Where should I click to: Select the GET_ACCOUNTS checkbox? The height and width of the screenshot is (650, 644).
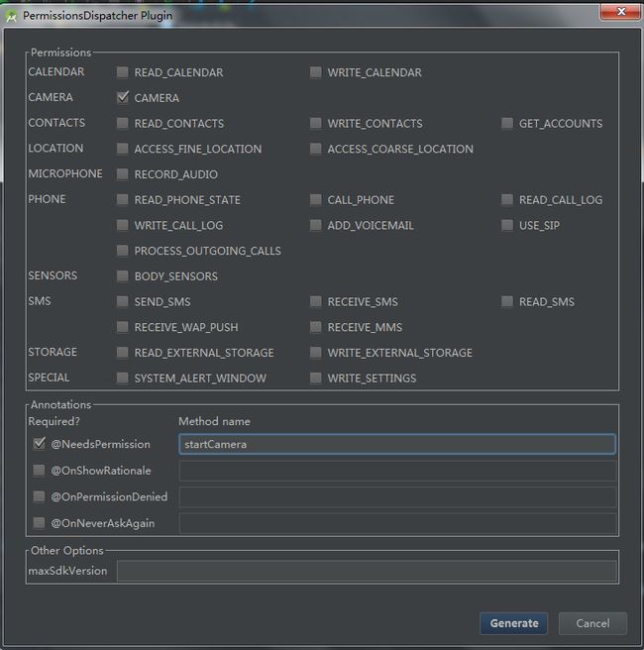(507, 123)
